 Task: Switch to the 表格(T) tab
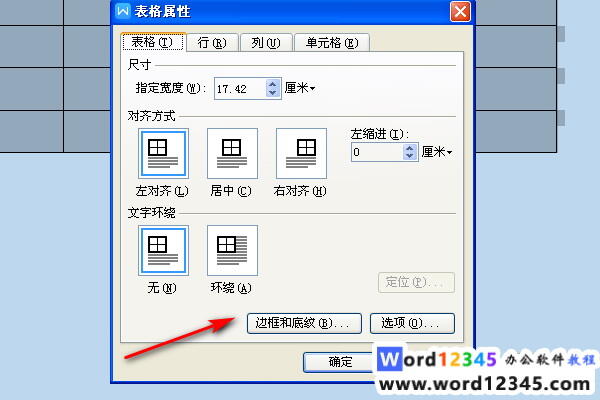click(153, 42)
